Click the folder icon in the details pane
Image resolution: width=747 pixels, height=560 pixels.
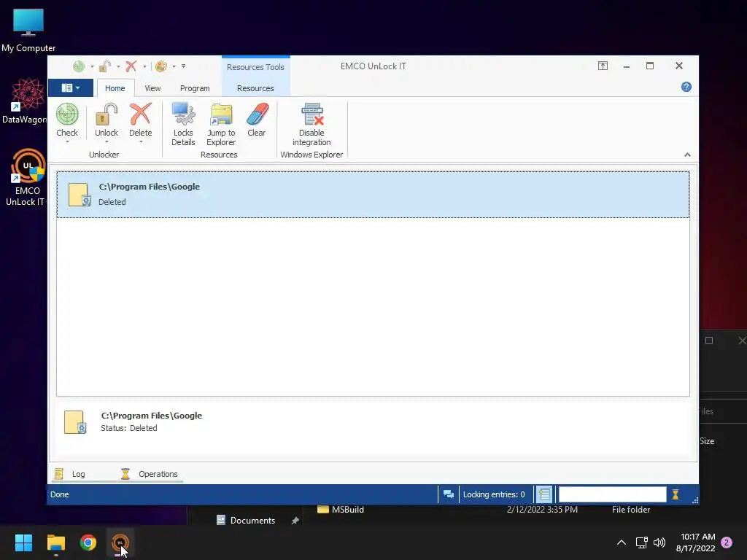coord(75,422)
